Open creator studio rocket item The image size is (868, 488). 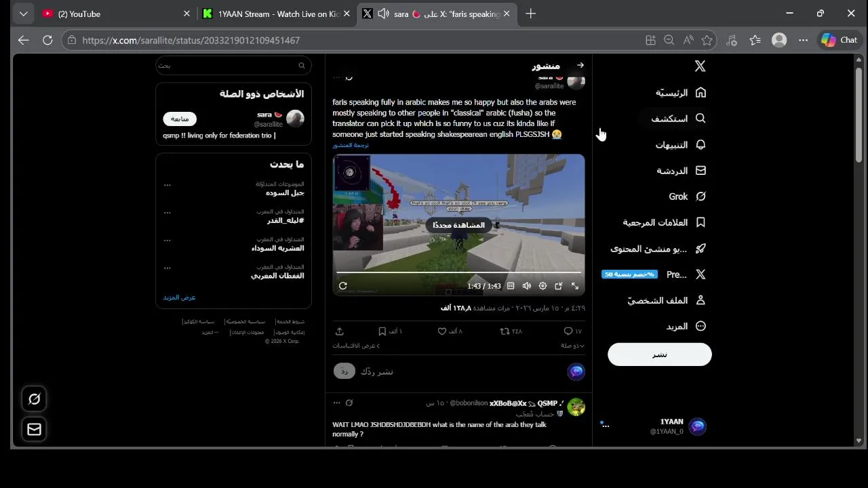[658, 249]
